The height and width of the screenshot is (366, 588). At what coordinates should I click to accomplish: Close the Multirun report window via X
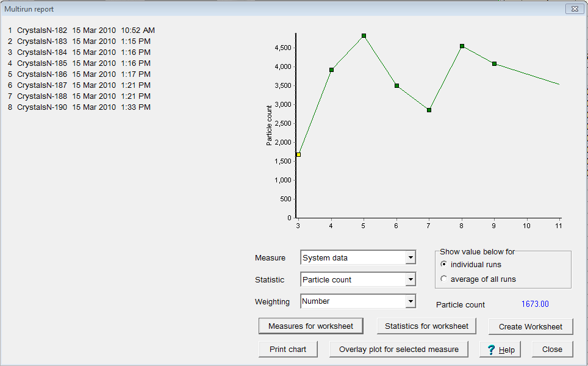573,9
